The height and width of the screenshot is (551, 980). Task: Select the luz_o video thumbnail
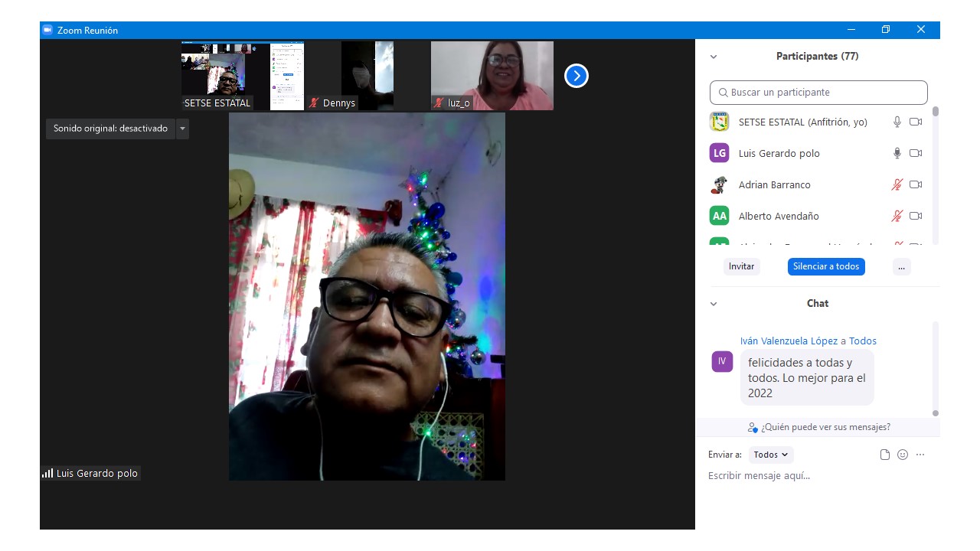[x=492, y=76]
